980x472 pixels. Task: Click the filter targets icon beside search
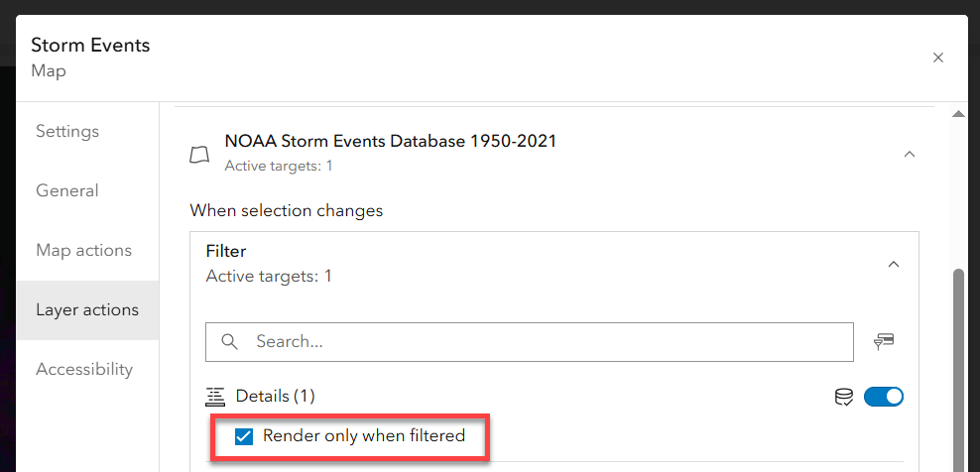(x=884, y=341)
